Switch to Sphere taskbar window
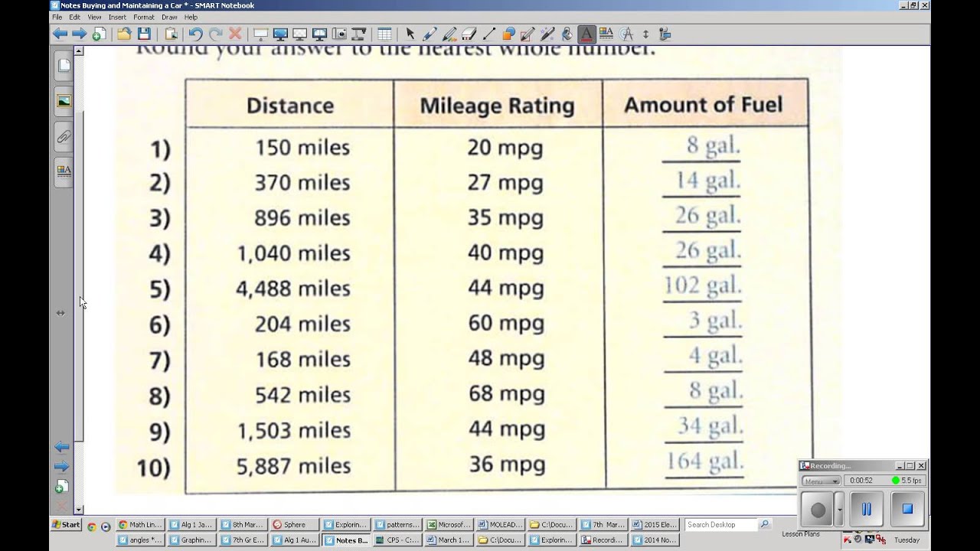The image size is (980, 551). (294, 525)
